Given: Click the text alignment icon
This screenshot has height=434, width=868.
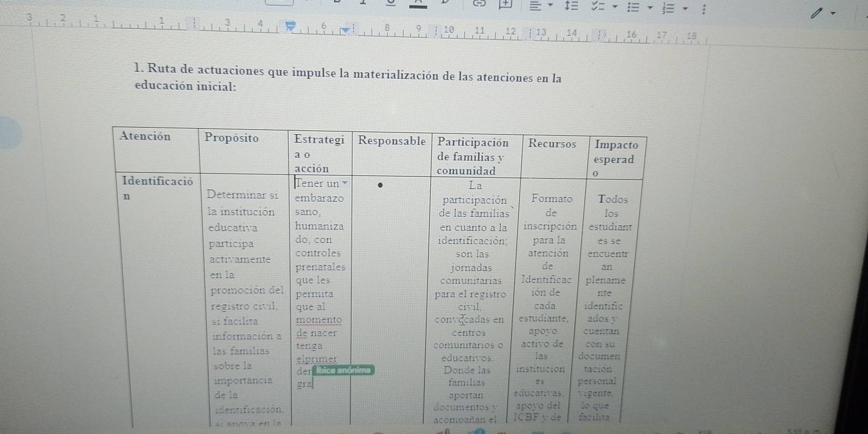Looking at the screenshot, I should (535, 6).
